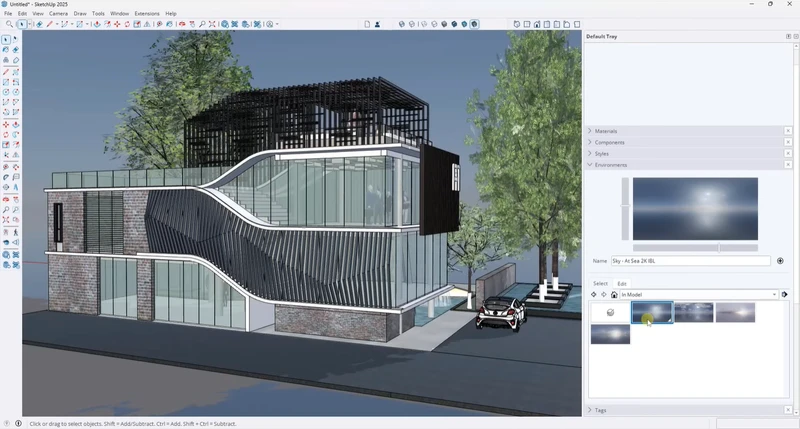Screen dimensions: 800x429
Task: Open 3D Warehouse from horizontal toolbar
Action: (x=224, y=24)
